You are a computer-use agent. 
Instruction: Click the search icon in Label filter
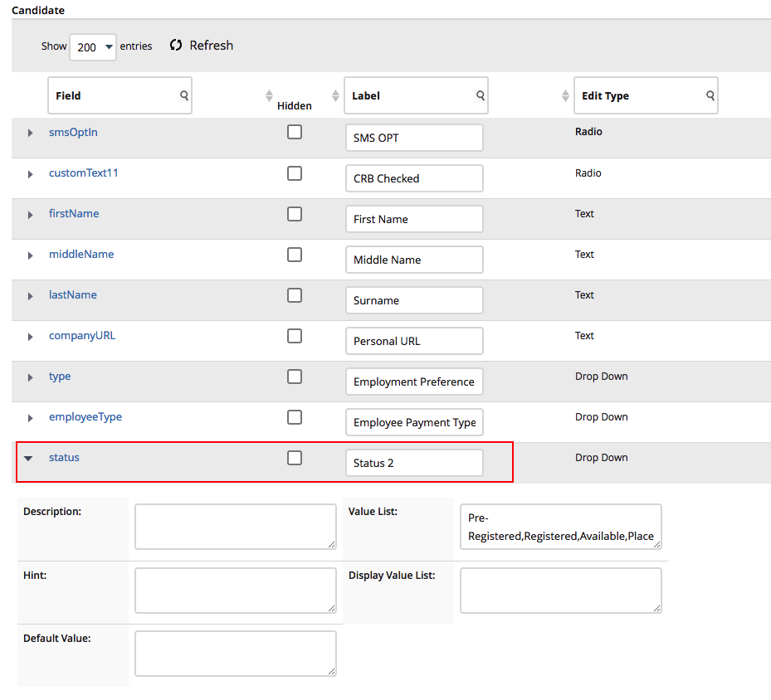pyautogui.click(x=481, y=96)
